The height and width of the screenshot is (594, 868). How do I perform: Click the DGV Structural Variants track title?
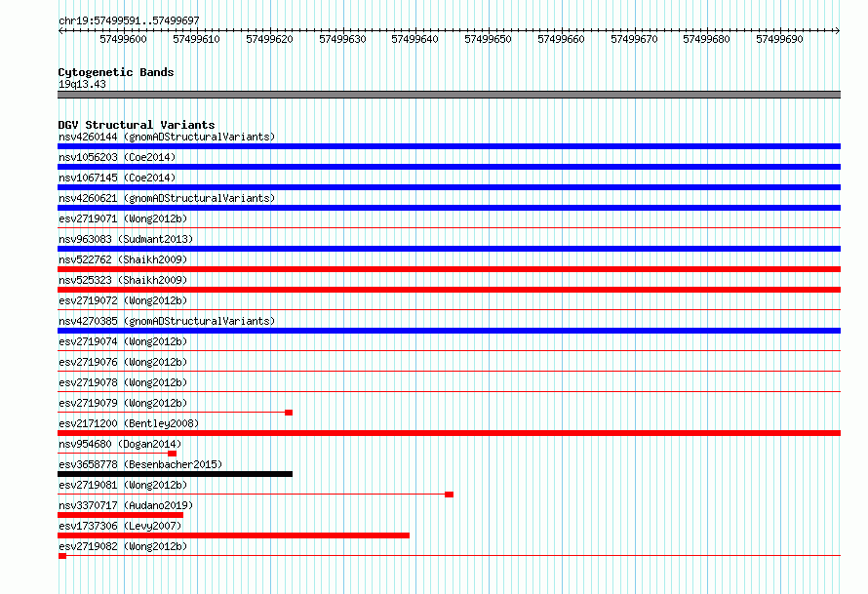(x=137, y=125)
